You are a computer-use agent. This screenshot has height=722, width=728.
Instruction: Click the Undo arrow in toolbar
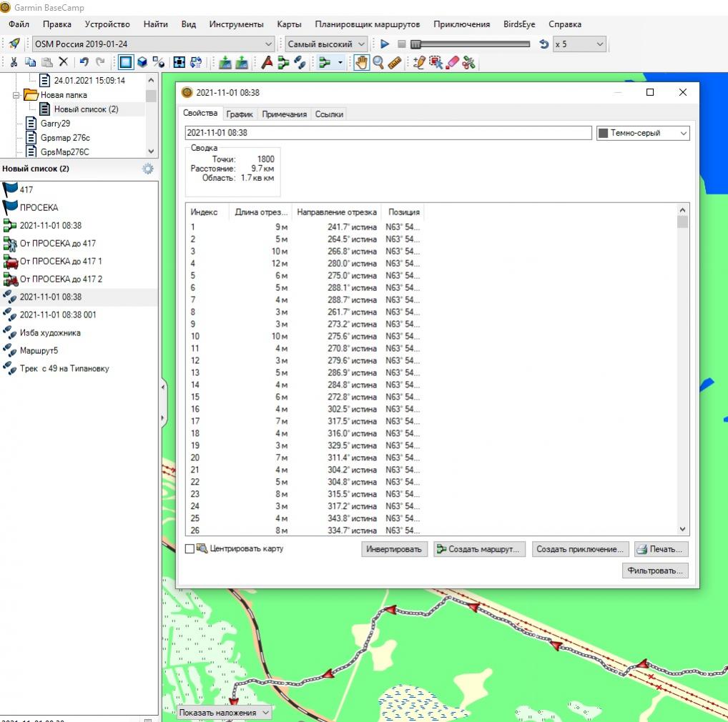[x=84, y=63]
